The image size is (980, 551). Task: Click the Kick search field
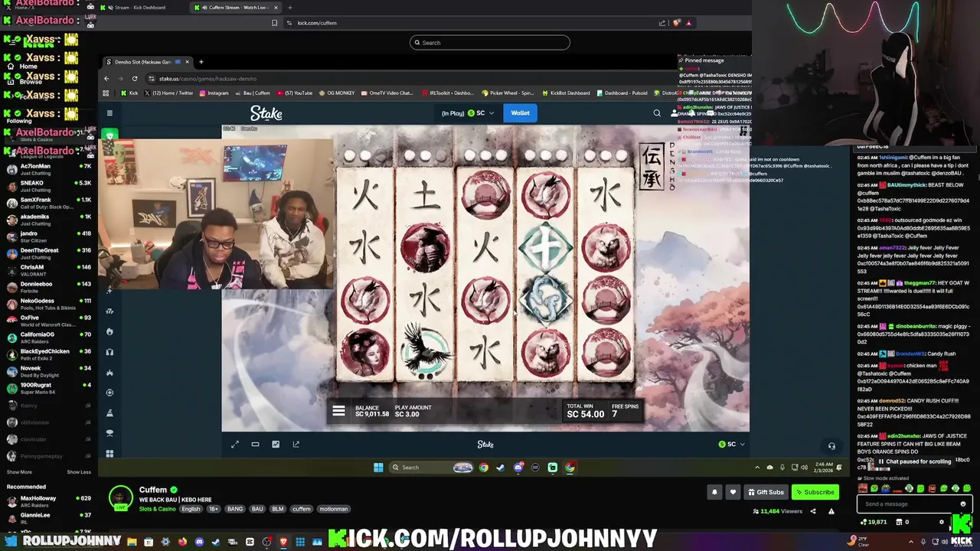coord(490,43)
